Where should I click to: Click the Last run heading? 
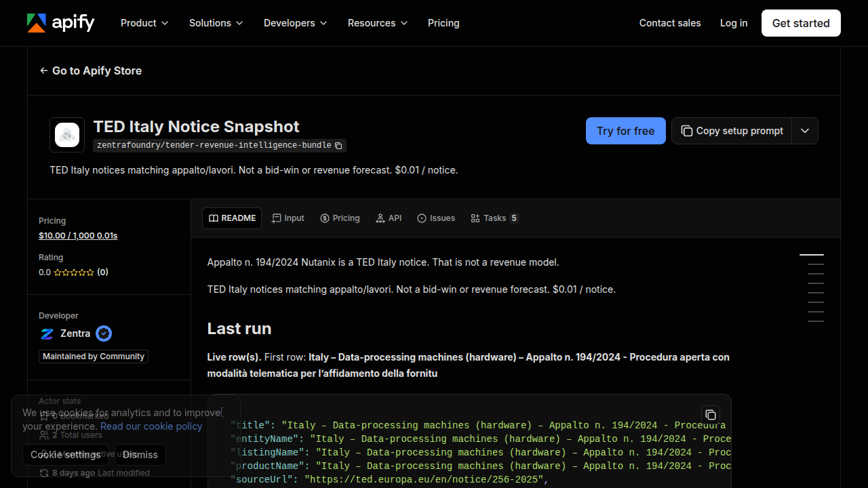pyautogui.click(x=239, y=329)
